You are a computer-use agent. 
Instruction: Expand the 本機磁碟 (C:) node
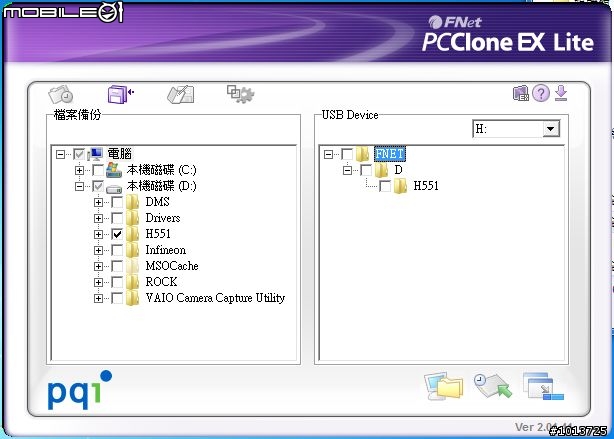tap(79, 170)
